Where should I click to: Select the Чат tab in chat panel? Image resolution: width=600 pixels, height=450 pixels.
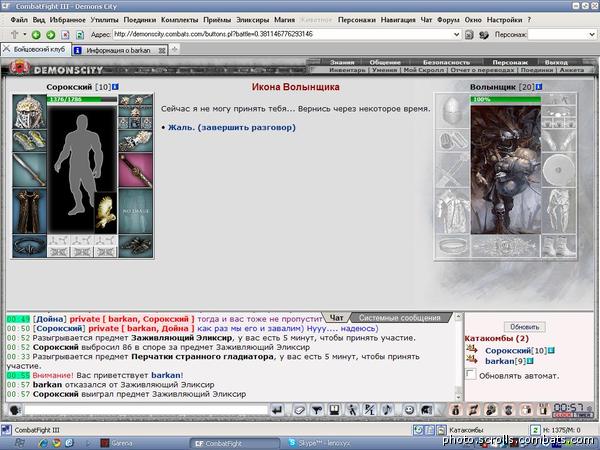(x=336, y=318)
